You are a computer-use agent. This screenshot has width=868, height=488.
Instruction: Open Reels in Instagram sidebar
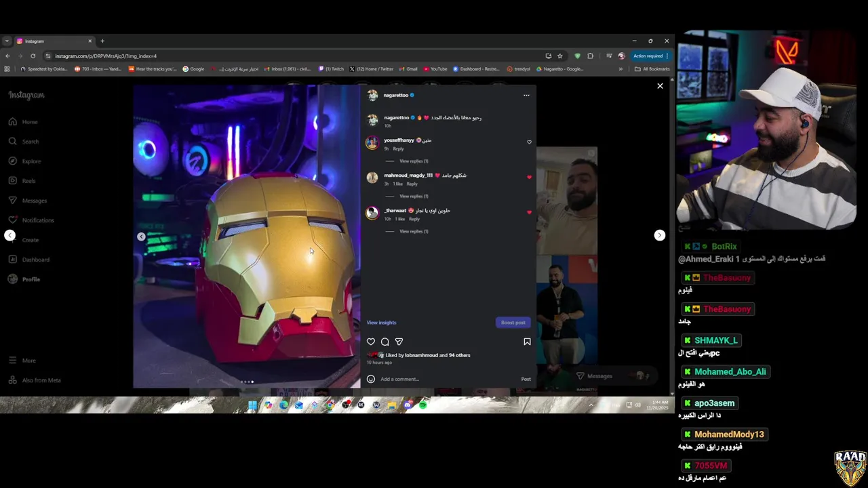pos(22,181)
